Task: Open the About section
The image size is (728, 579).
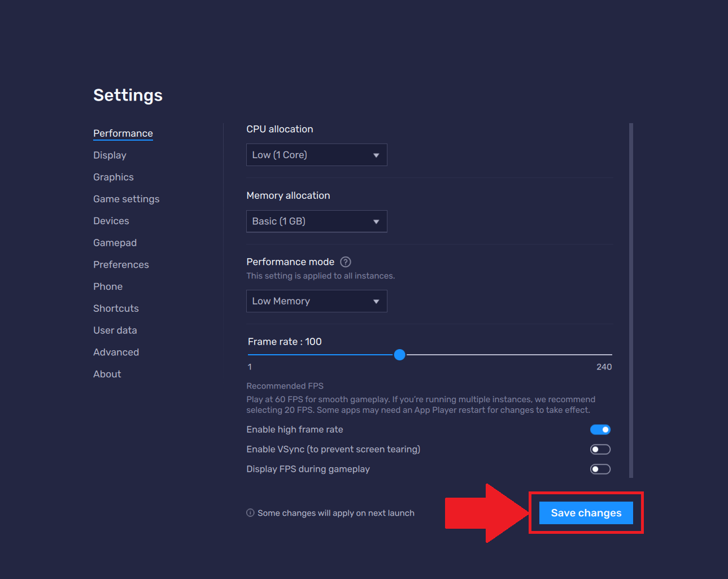Action: click(x=107, y=375)
